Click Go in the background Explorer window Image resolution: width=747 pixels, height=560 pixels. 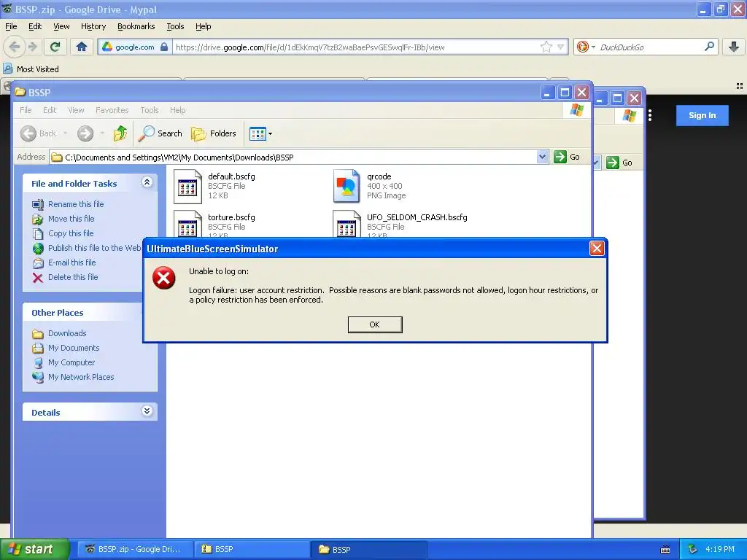tap(619, 163)
